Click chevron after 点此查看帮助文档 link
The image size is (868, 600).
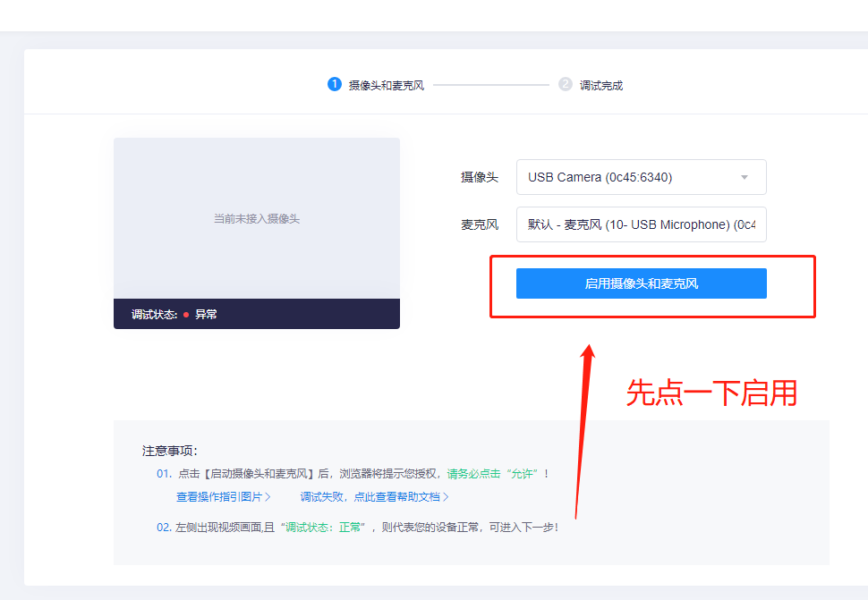tap(446, 497)
